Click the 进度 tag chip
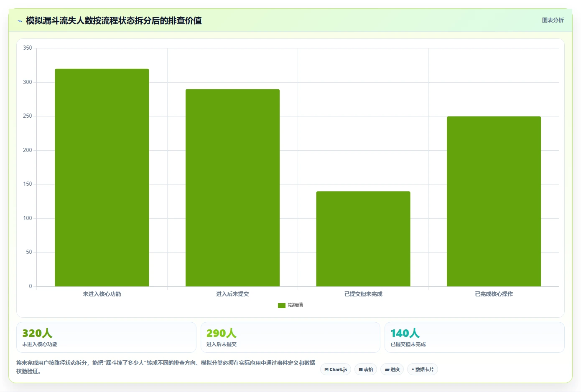Viewport: 581px width, 392px height. click(x=392, y=369)
